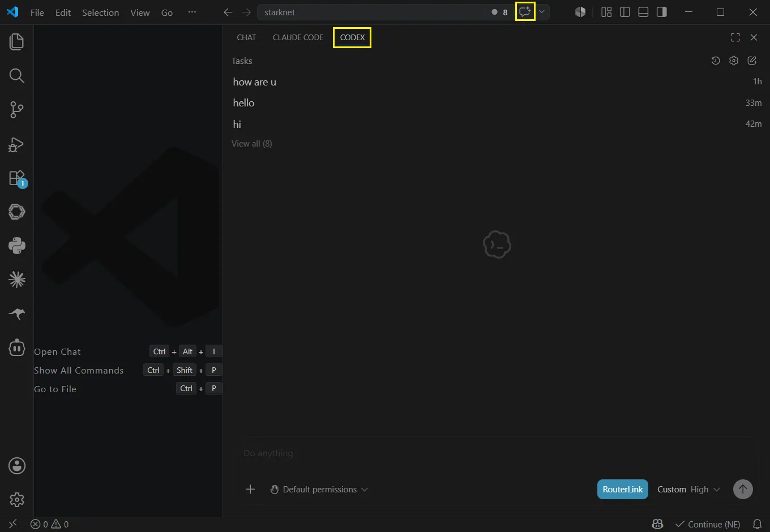Focus the Do anything input field
The height and width of the screenshot is (532, 770).
pyautogui.click(x=497, y=453)
